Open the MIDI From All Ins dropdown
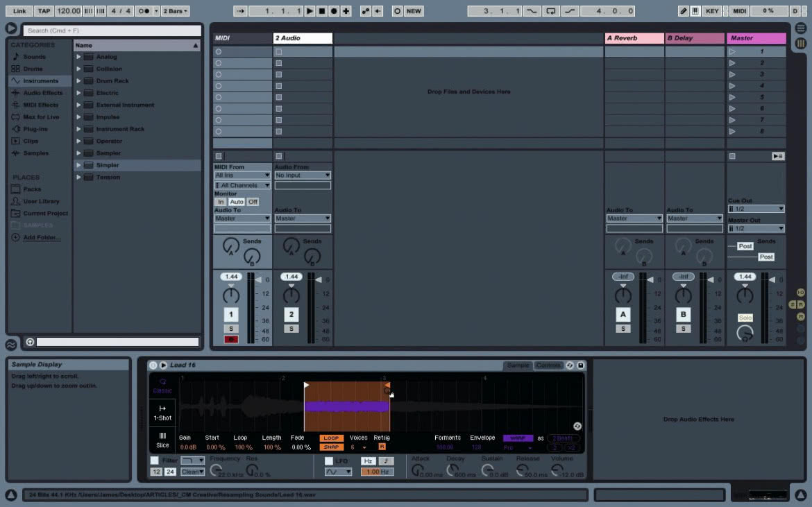The image size is (812, 507). 242,175
